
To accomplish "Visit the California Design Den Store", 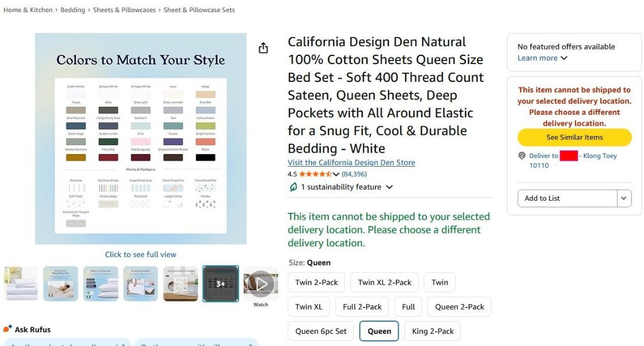I will pos(351,162).
